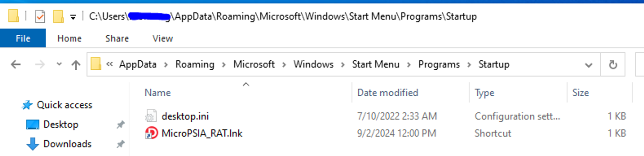This screenshot has height=156, width=644.
Task: Click the Back navigation arrow
Action: tap(16, 65)
